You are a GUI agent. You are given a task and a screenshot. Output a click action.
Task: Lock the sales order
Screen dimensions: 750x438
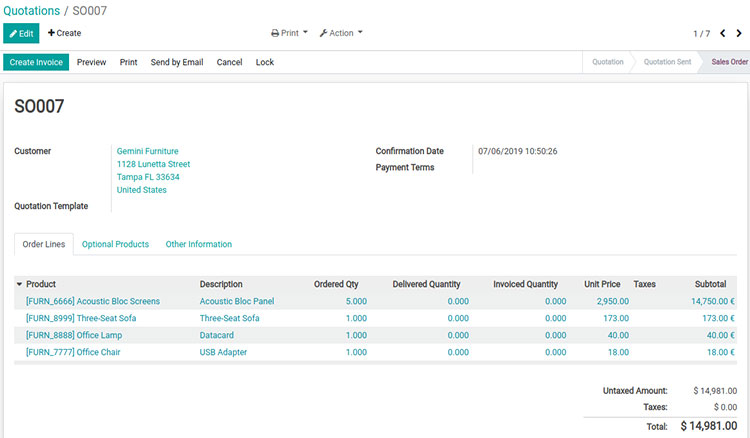265,62
